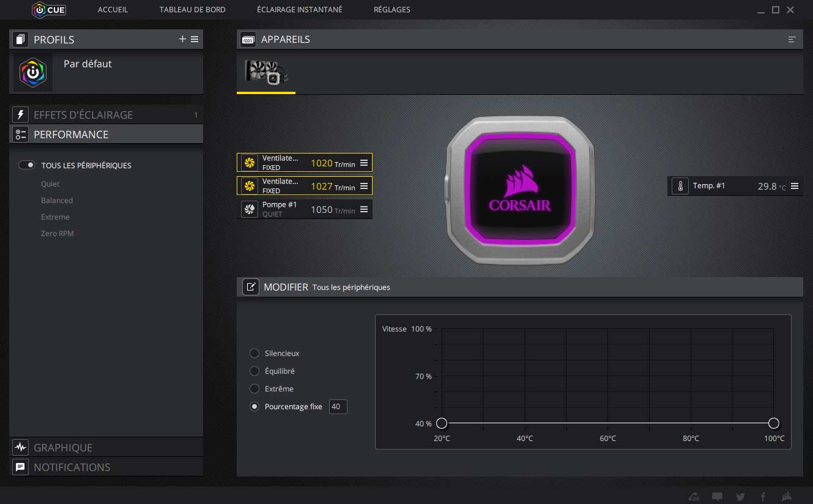Image resolution: width=813 pixels, height=504 pixels.
Task: Expand the Graphique section
Action: (106, 447)
